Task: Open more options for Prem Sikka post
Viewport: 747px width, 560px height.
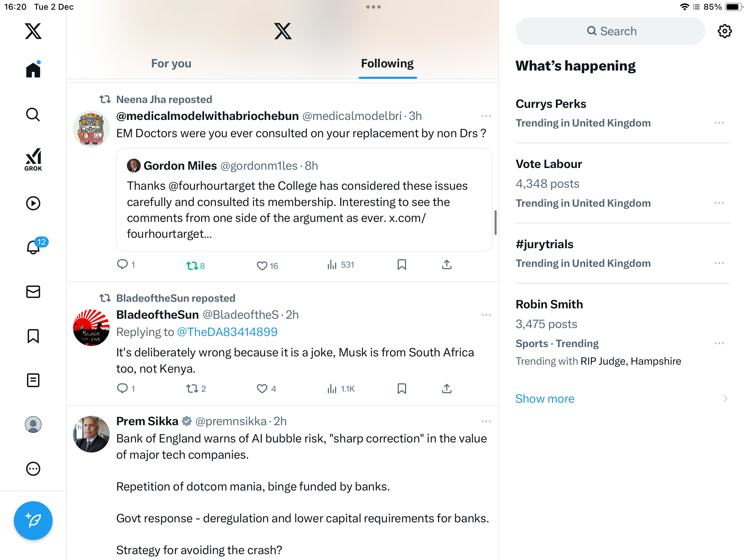Action: click(486, 421)
